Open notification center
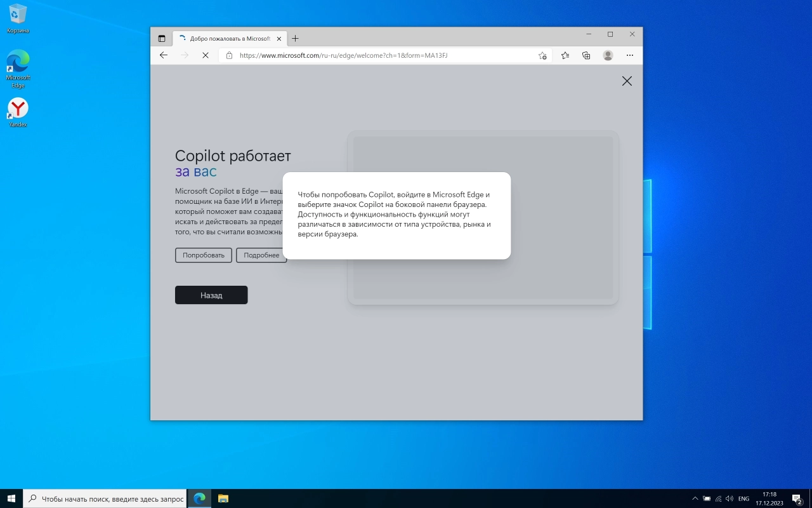Viewport: 812px width, 508px height. pyautogui.click(x=797, y=498)
